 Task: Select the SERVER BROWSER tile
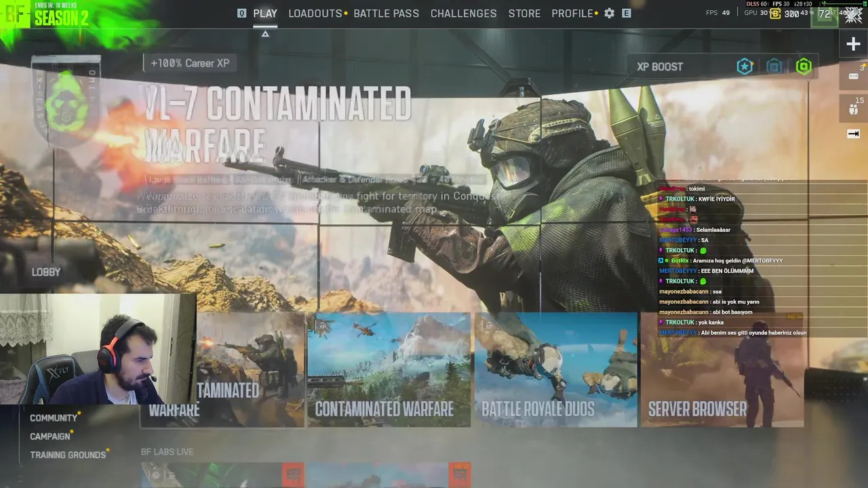tap(723, 369)
